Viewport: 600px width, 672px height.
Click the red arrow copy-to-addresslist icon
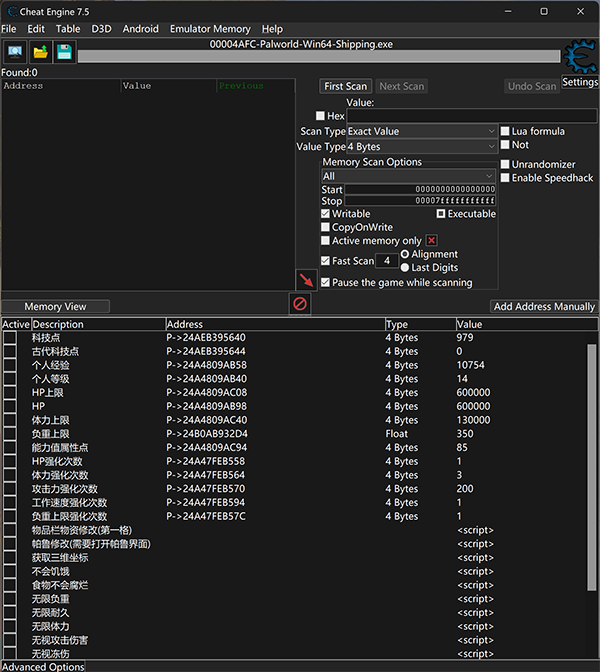(x=306, y=280)
